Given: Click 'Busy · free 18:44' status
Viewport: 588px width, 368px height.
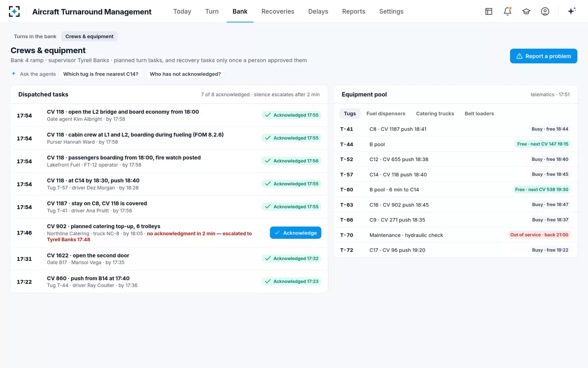Looking at the screenshot, I should pos(550,129).
